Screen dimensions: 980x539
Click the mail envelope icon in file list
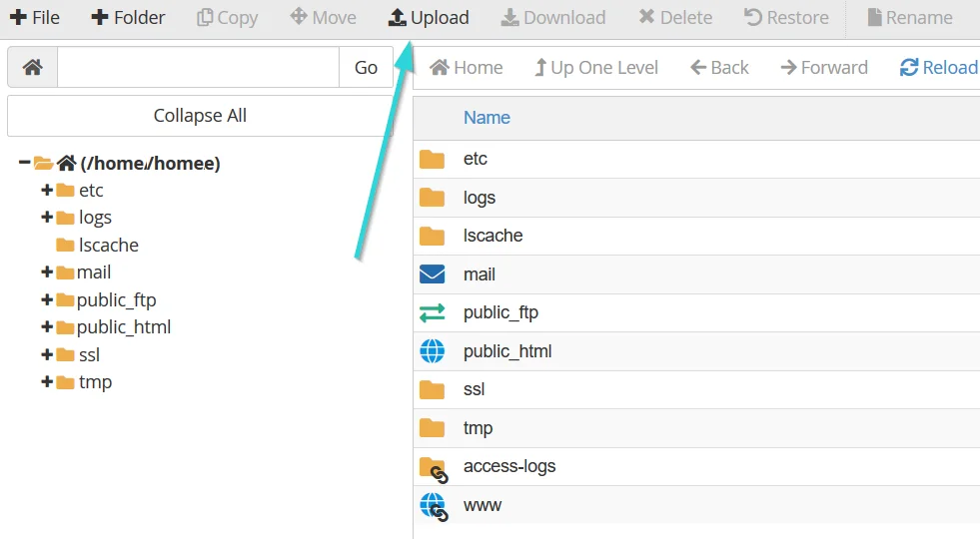coord(432,274)
